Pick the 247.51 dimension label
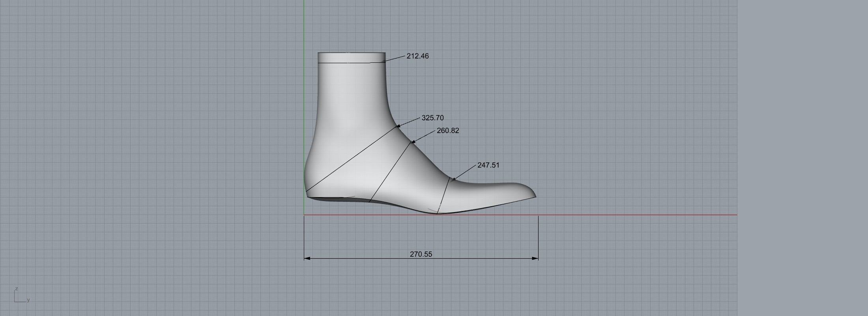The height and width of the screenshot is (316, 868). [488, 165]
